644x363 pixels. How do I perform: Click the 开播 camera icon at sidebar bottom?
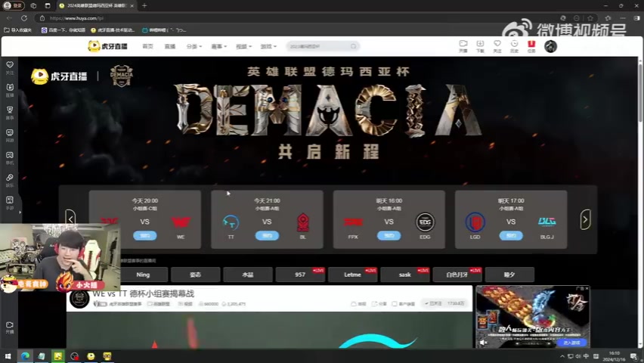(x=10, y=327)
